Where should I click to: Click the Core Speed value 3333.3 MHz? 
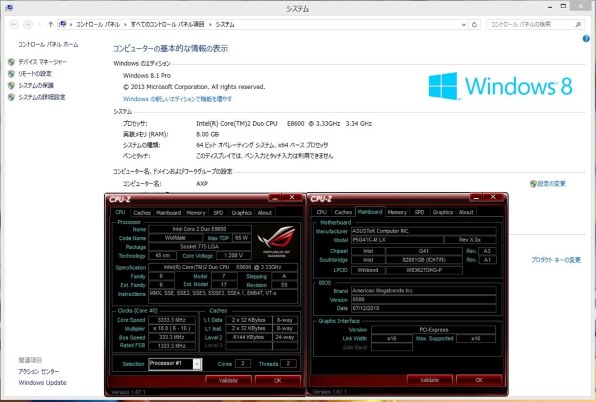click(172, 320)
